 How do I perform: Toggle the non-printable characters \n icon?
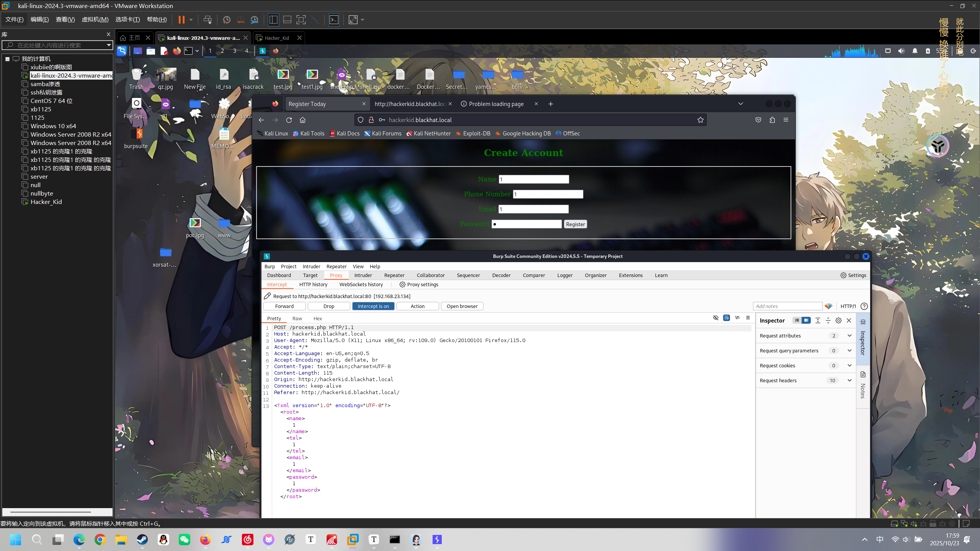point(737,318)
